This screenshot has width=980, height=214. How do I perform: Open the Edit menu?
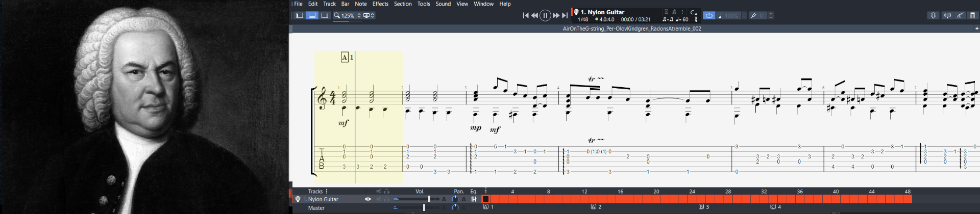tap(313, 4)
